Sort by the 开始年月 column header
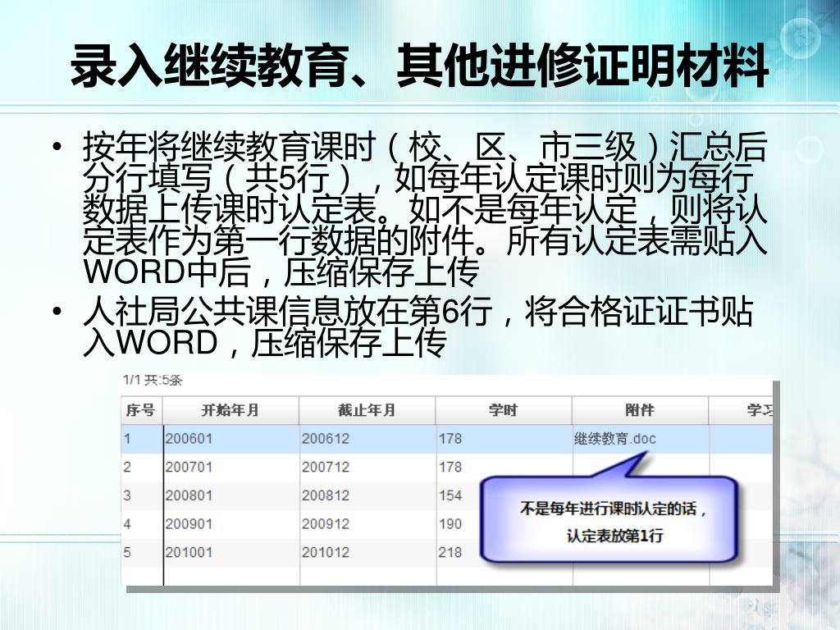The image size is (840, 630). coord(231,410)
